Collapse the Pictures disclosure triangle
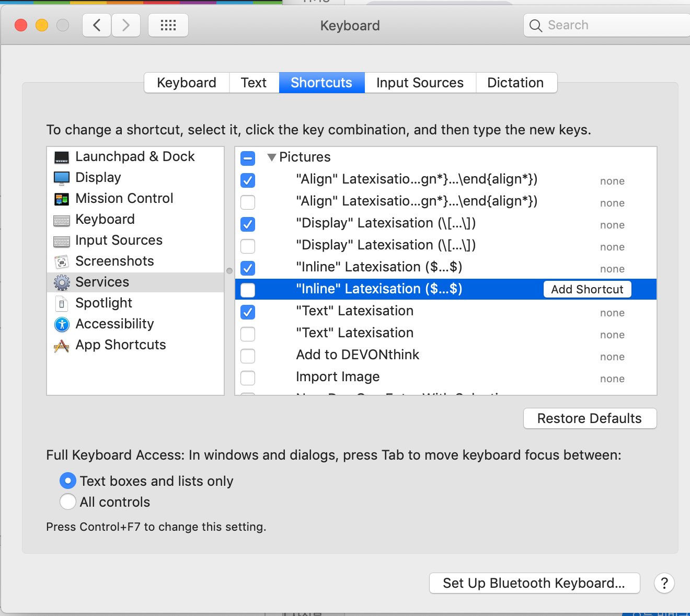 point(272,157)
